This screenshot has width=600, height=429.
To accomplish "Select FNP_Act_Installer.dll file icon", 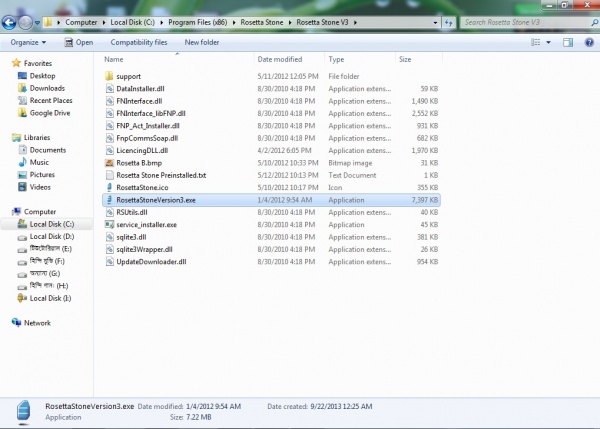I will (x=109, y=126).
